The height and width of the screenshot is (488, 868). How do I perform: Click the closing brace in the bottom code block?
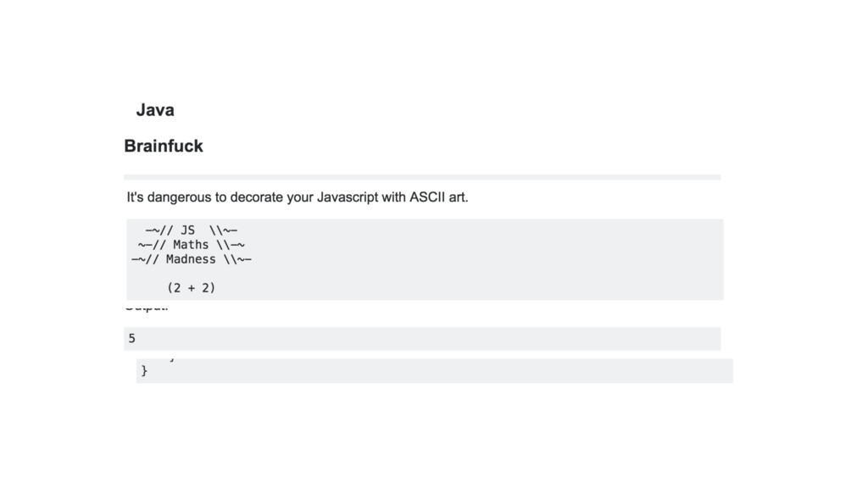coord(144,370)
